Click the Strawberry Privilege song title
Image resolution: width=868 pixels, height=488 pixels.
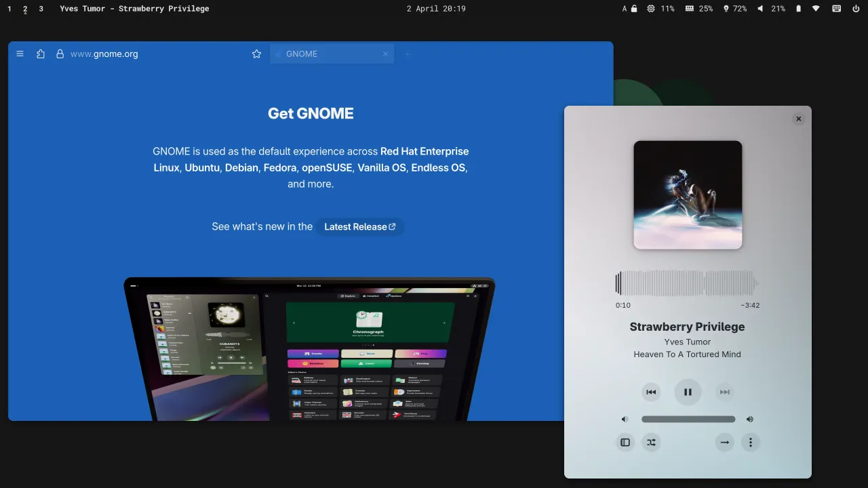coord(688,327)
